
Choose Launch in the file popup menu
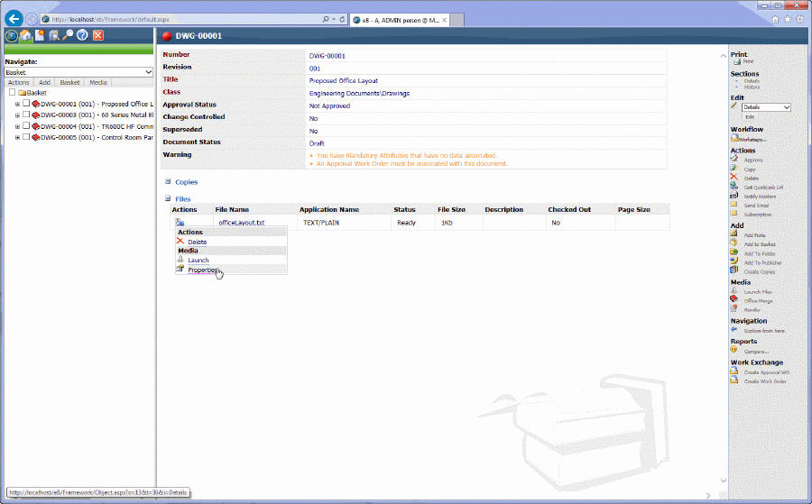click(x=198, y=261)
